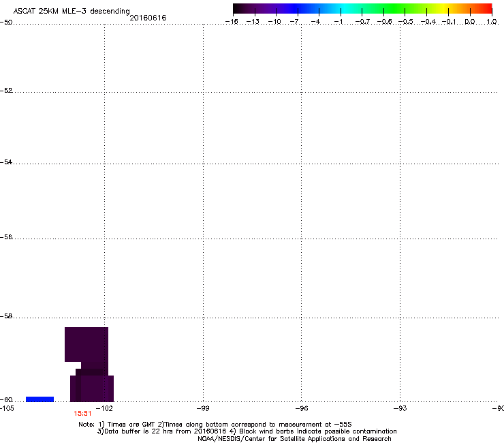504x443 pixels.
Task: Click the -0.1 color scale label
Action: point(449,22)
